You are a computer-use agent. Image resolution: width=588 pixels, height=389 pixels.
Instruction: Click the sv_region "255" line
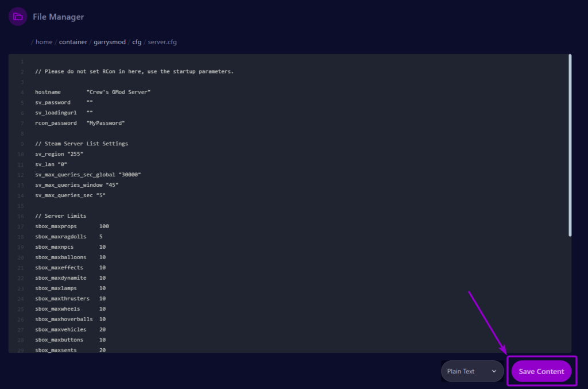click(x=59, y=154)
